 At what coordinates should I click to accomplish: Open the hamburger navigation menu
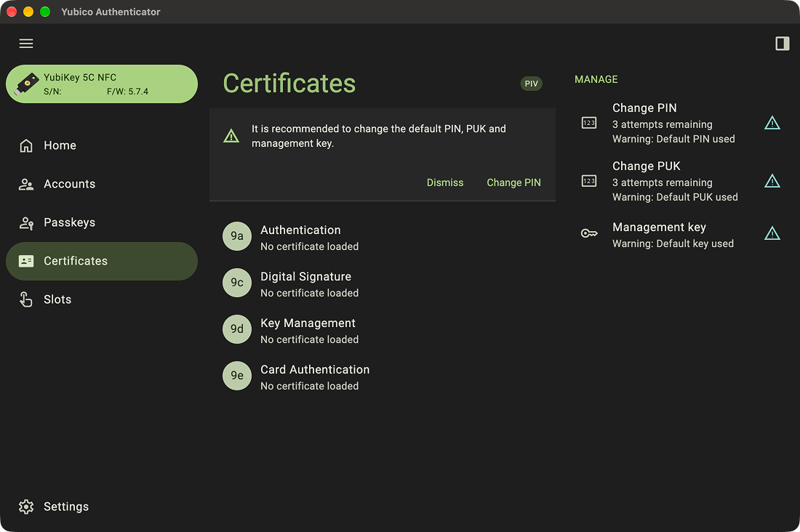[26, 44]
